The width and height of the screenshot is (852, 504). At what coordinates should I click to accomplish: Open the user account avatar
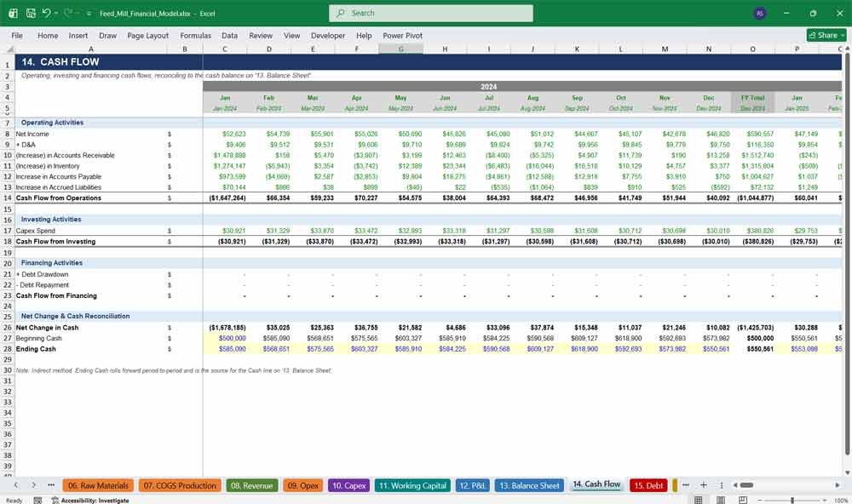pyautogui.click(x=760, y=13)
